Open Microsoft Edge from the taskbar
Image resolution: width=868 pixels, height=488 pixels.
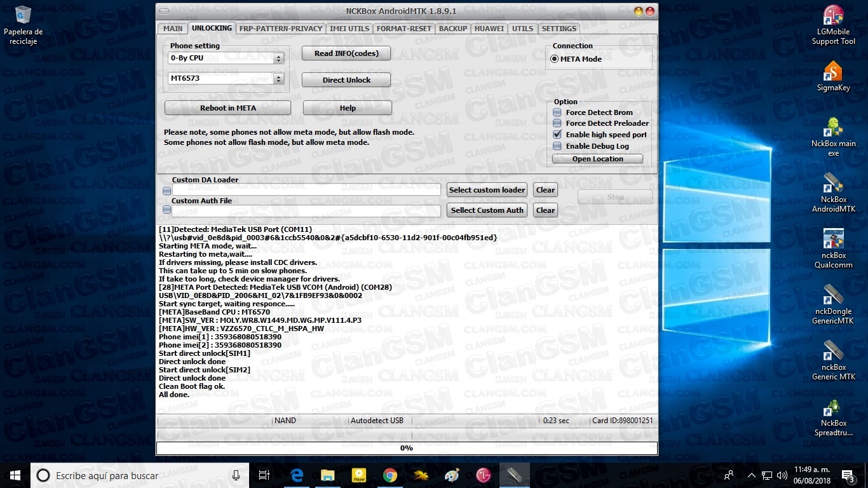coord(297,475)
